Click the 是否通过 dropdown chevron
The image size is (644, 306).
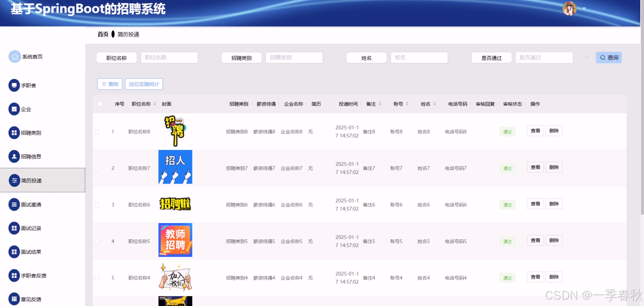point(586,57)
